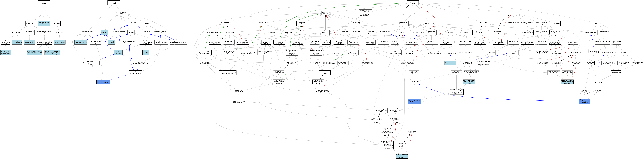Select the 'K48-linked polyubiquitin' binding node
This screenshot has width=644, height=159.
click(35, 53)
